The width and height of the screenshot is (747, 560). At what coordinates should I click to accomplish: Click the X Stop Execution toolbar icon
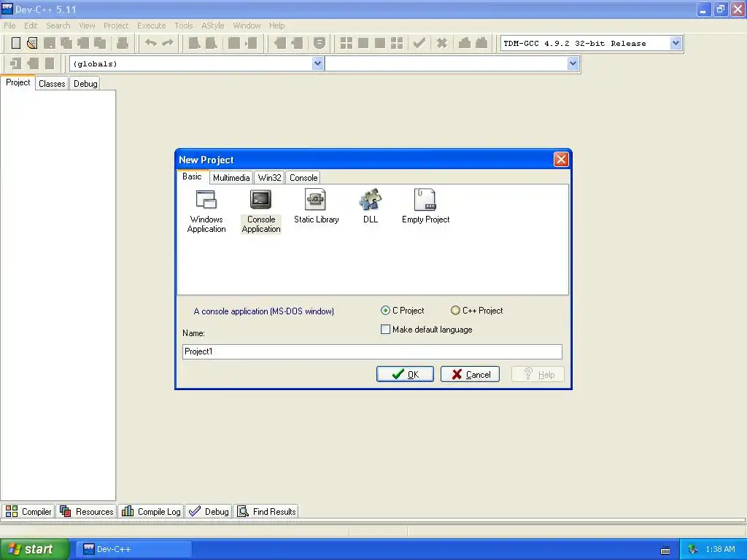coord(442,43)
